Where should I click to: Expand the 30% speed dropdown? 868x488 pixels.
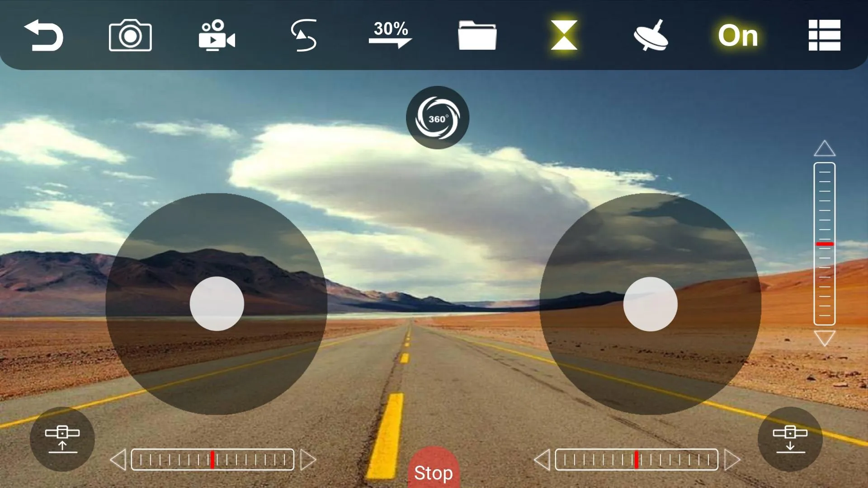[390, 34]
